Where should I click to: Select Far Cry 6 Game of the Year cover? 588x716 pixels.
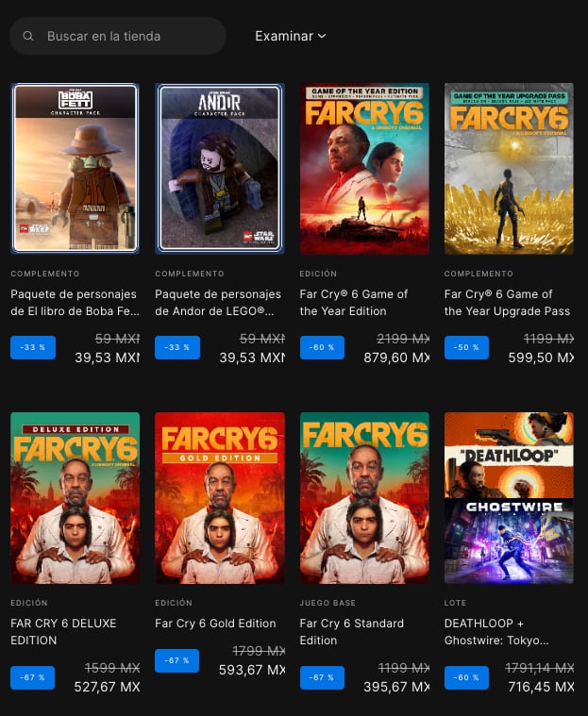click(x=364, y=169)
